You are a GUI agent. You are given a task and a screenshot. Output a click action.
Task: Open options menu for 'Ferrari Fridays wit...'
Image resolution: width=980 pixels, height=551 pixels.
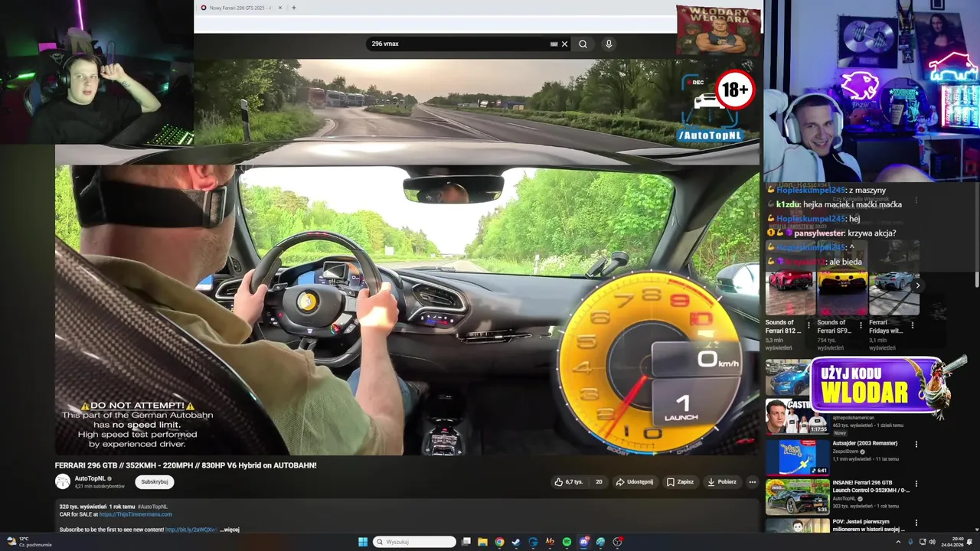coord(913,325)
